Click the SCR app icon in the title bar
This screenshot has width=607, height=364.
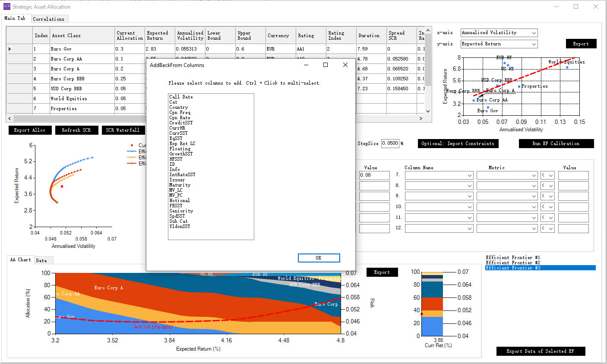point(6,6)
